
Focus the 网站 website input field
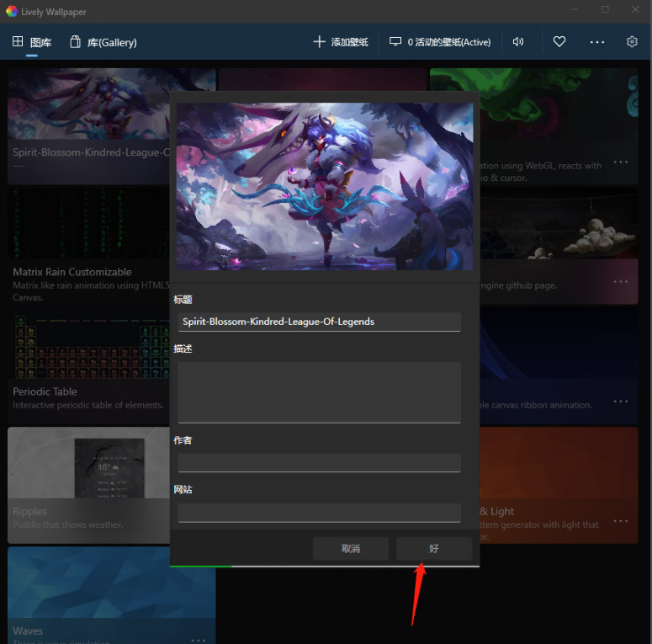(319, 512)
